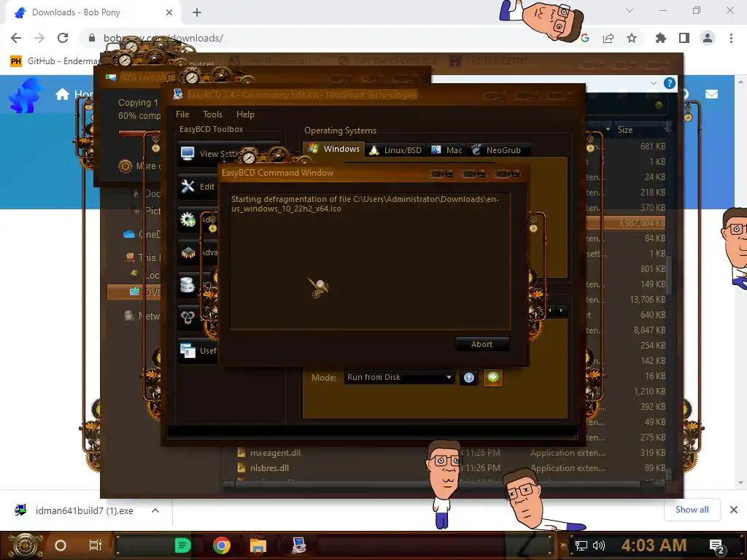This screenshot has height=560, width=747.
Task: Click the green add entry plus button
Action: click(x=493, y=378)
